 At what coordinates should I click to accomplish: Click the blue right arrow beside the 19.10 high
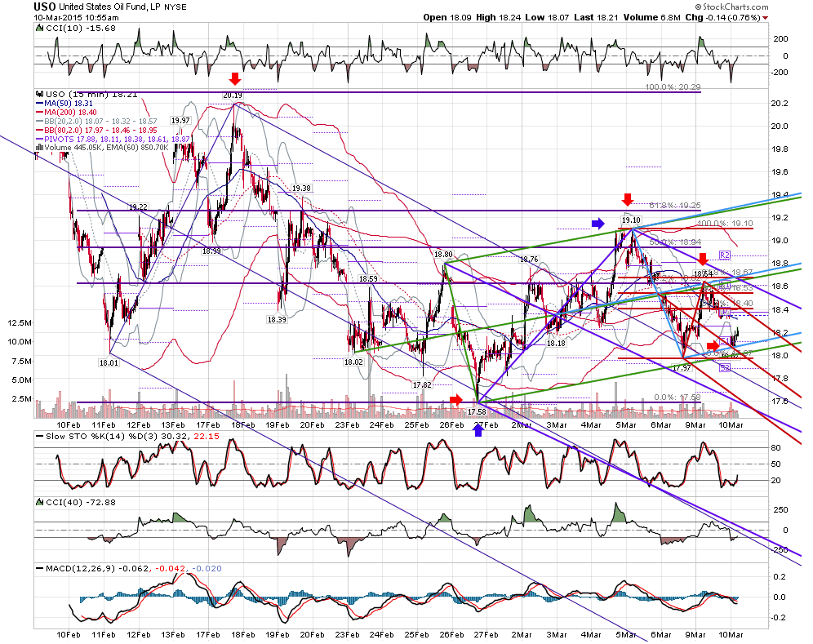(598, 223)
